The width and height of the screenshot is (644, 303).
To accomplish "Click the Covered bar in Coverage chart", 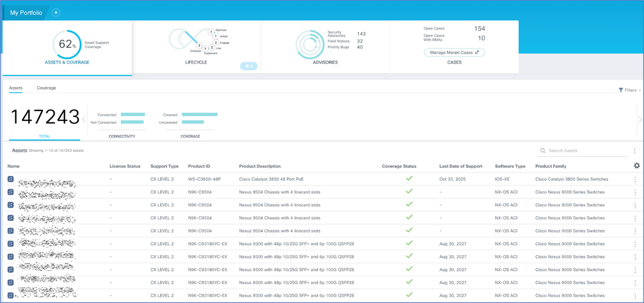I will click(200, 115).
